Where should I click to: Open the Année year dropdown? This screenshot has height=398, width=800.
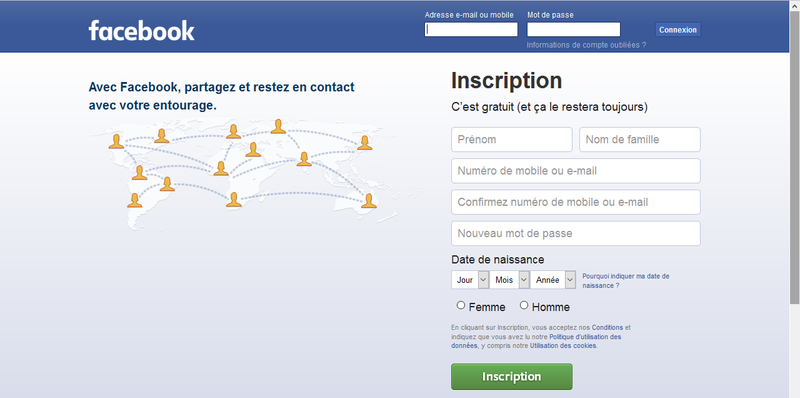(553, 280)
